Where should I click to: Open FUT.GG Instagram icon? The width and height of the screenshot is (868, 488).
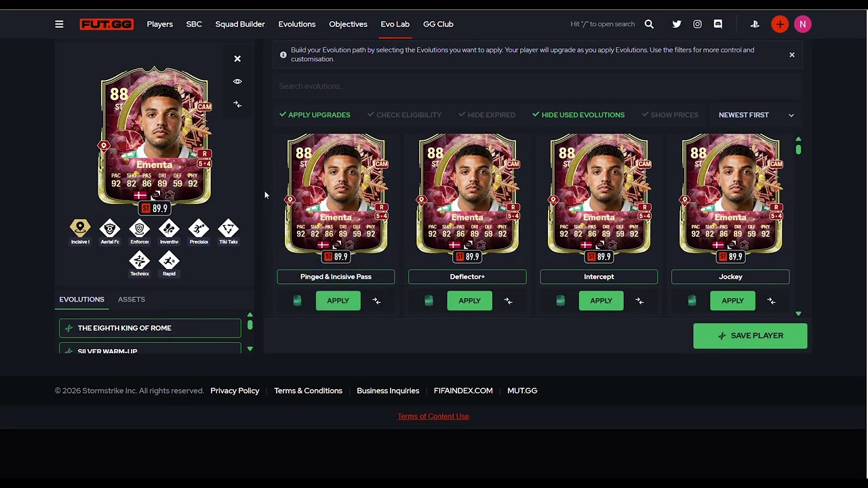tap(697, 24)
